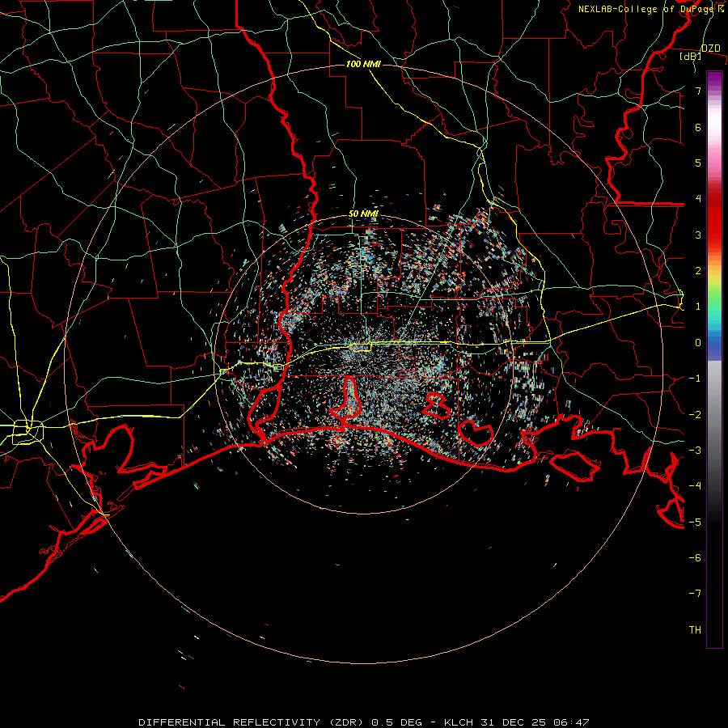The width and height of the screenshot is (728, 728).
Task: Click the -6 value on the color scale
Action: tap(695, 557)
